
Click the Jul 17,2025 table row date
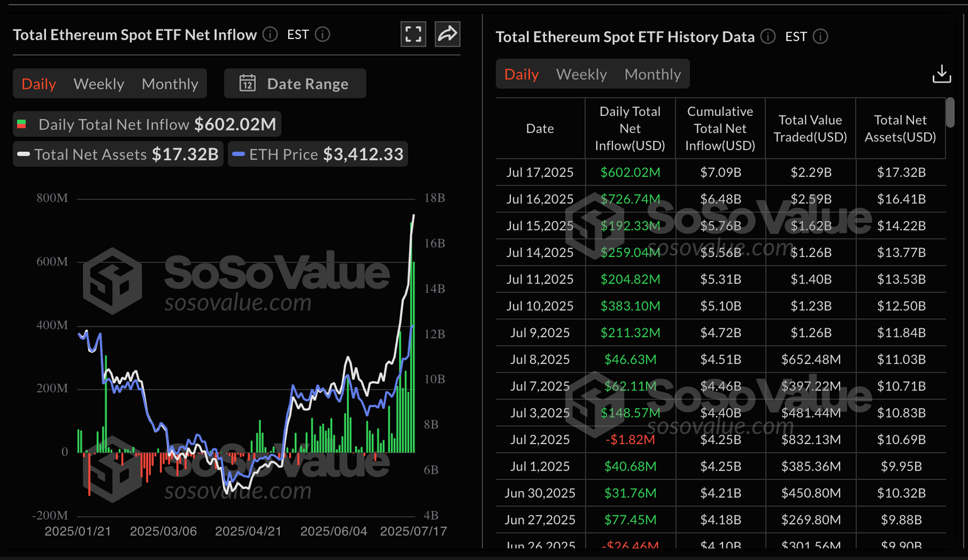click(540, 172)
